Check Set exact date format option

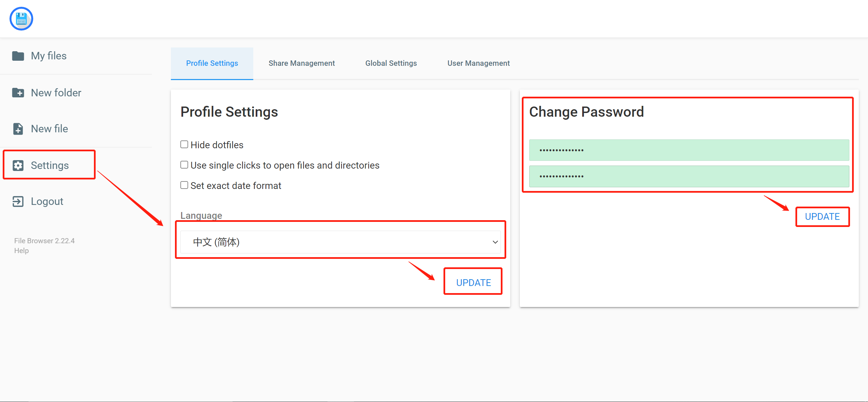click(x=184, y=185)
